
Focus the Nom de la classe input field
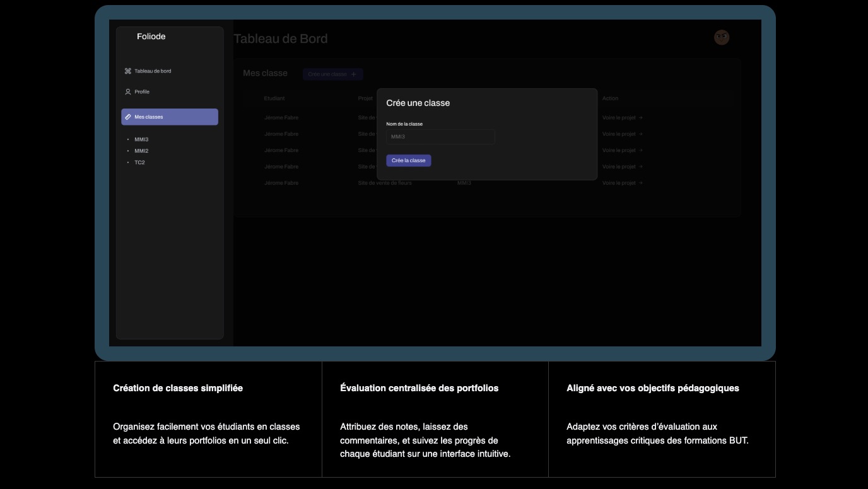pos(440,137)
